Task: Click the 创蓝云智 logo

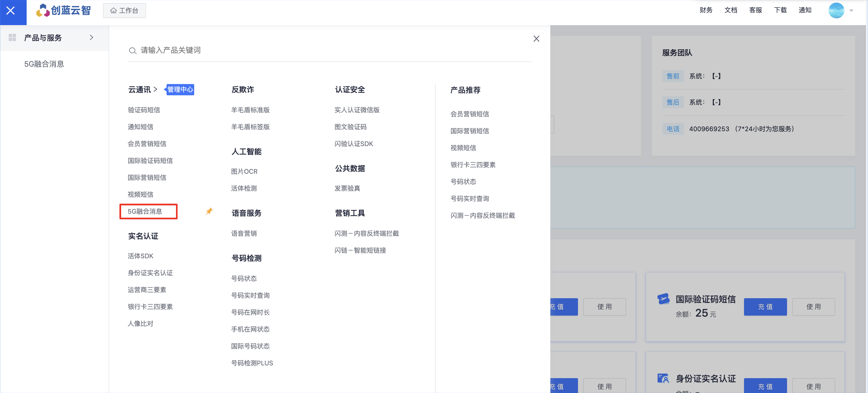Action: tap(64, 11)
